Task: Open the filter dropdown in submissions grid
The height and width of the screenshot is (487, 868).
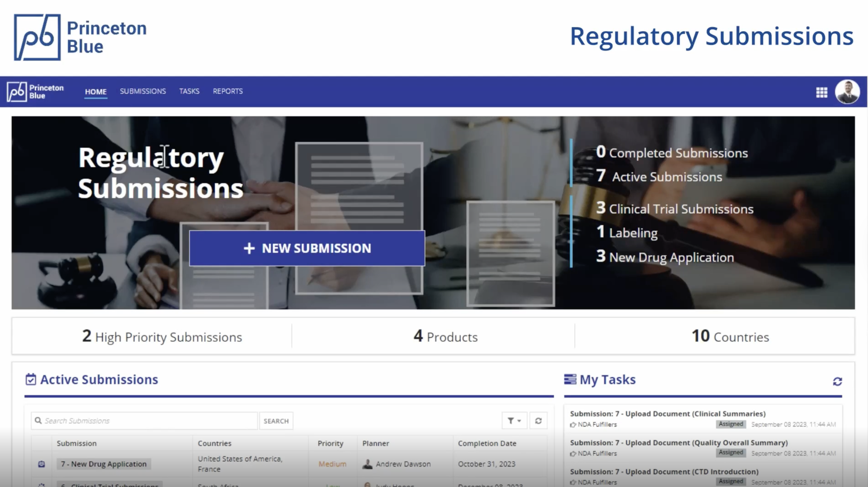Action: [x=514, y=421]
